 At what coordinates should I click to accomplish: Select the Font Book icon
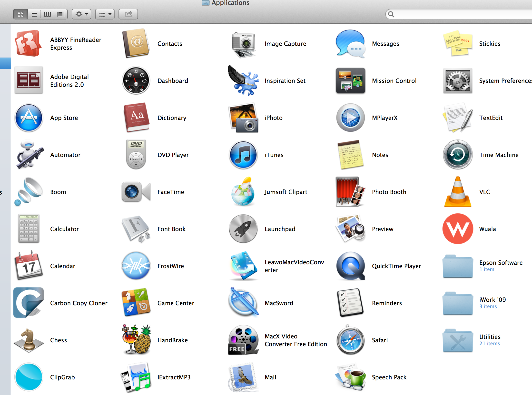tap(136, 229)
